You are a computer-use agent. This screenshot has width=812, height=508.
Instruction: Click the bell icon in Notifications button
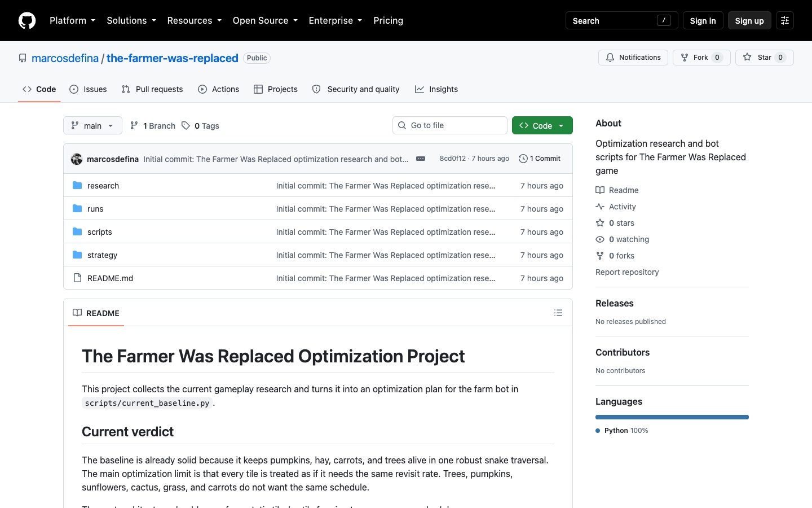(610, 58)
